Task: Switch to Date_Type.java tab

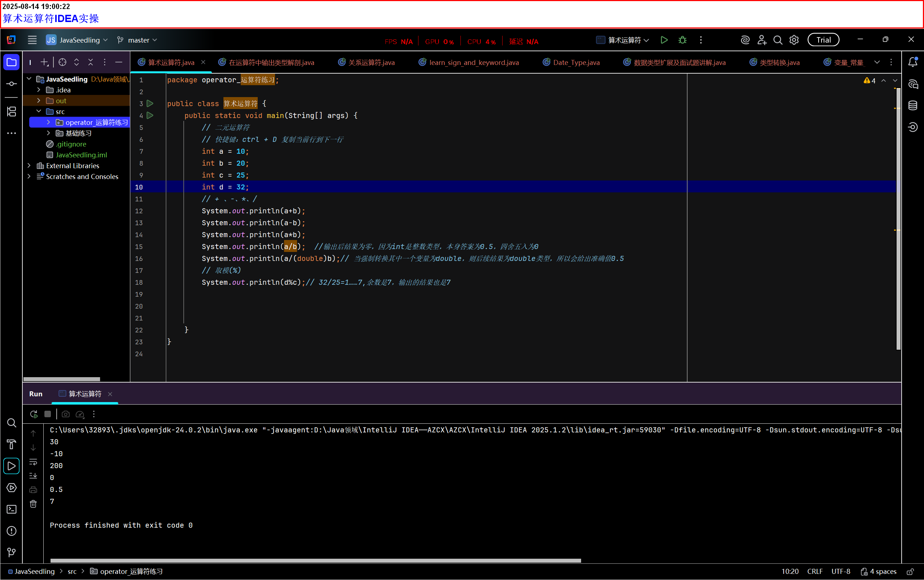Action: [571, 62]
